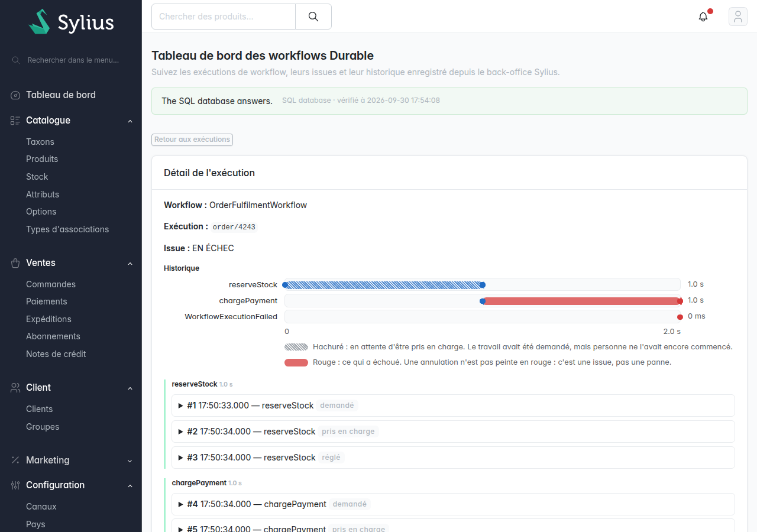Collapse the Catalogue section chevron
Viewport: 757px width, 532px height.
[130, 121]
